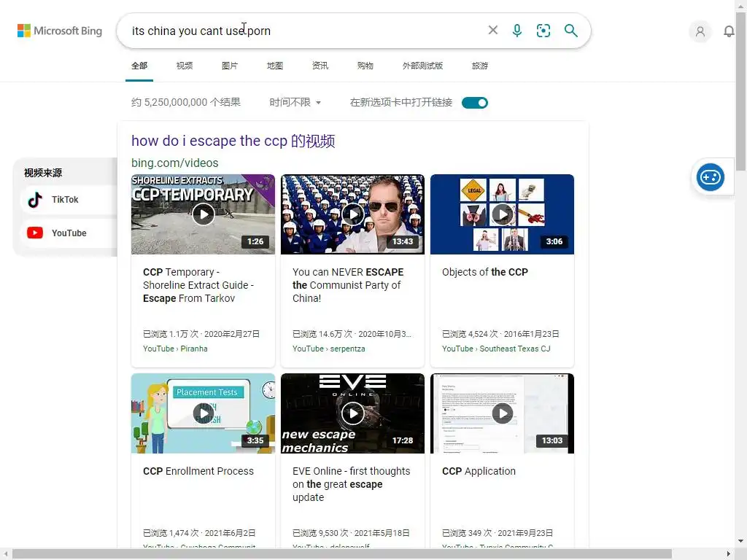Switch to the 购物 tab
This screenshot has width=747, height=560.
[x=365, y=66]
